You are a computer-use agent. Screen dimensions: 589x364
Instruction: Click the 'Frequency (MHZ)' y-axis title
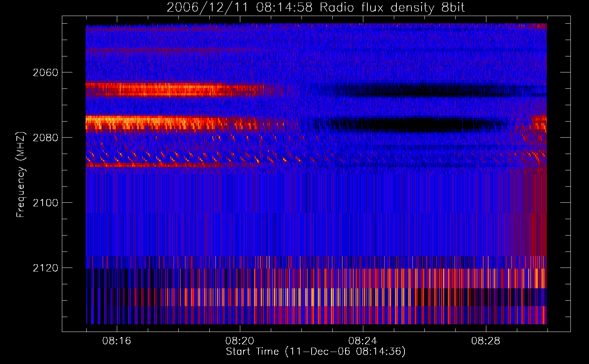point(21,175)
